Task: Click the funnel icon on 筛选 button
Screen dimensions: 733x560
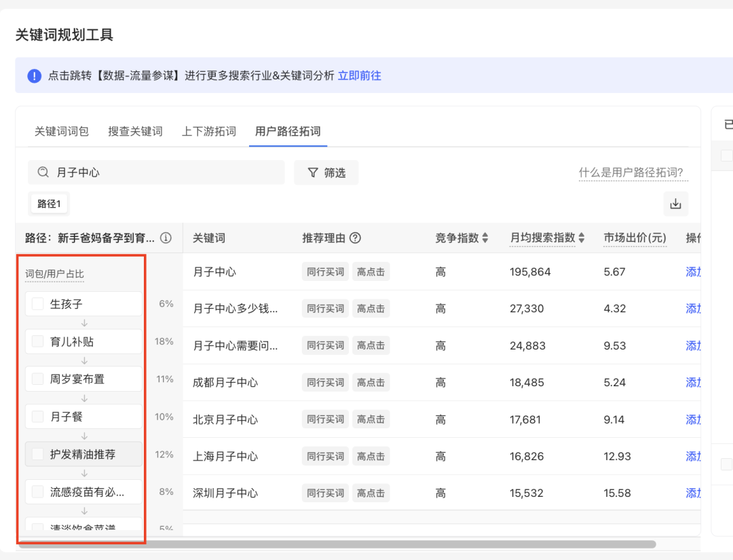Action: [313, 173]
